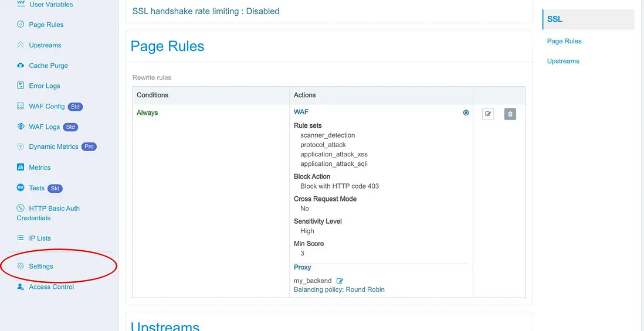Jump to Page Rules in right nav

[564, 41]
